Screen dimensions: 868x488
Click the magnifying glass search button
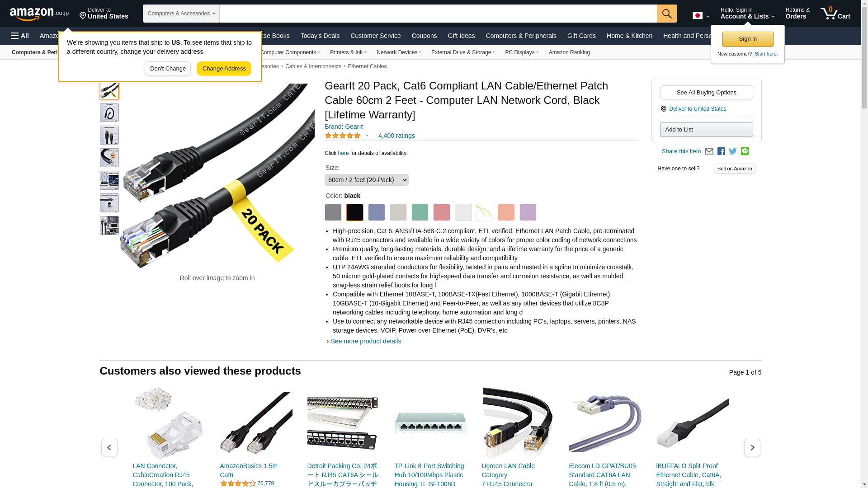point(667,14)
